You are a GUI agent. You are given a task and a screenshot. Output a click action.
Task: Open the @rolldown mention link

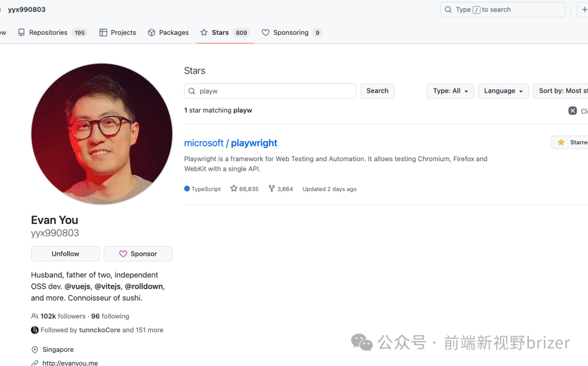(x=144, y=286)
